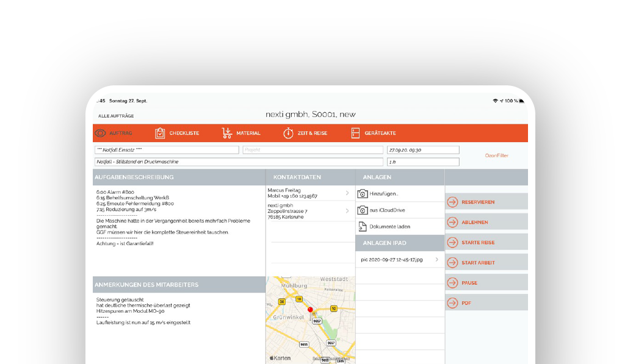Viewport: 633px width, 364px height.
Task: Click the STARTE REISE button label
Action: coord(478,242)
